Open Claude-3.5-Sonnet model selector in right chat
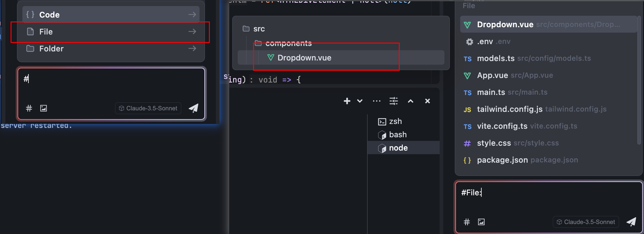Screen dimensions: 644x234 point(586,222)
